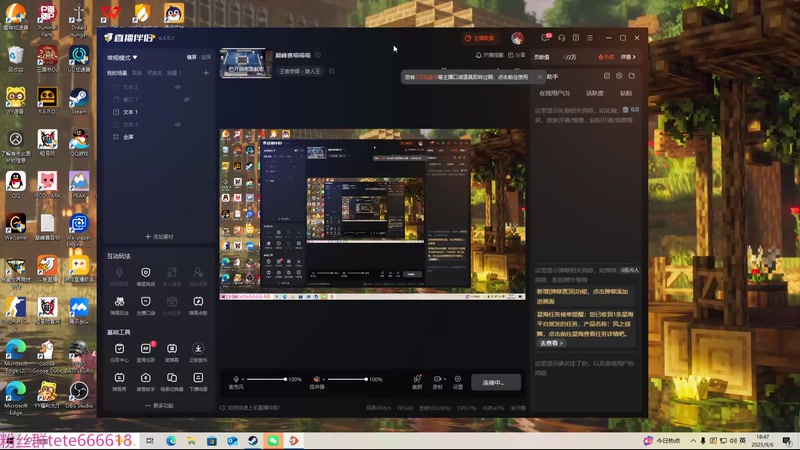Open the 弹幕点歌 icon
The height and width of the screenshot is (450, 800).
[x=198, y=305]
